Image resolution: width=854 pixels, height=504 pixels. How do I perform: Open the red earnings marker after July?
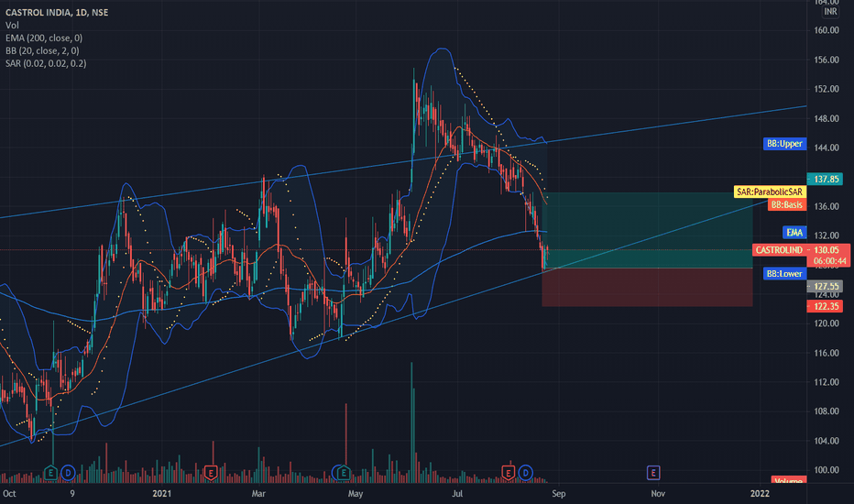509,473
